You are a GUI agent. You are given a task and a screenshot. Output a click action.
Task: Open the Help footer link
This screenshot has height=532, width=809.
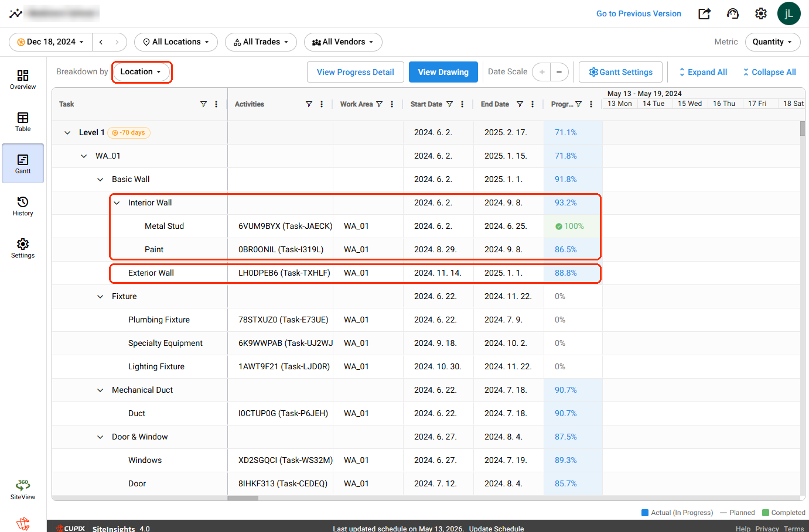coord(743,528)
